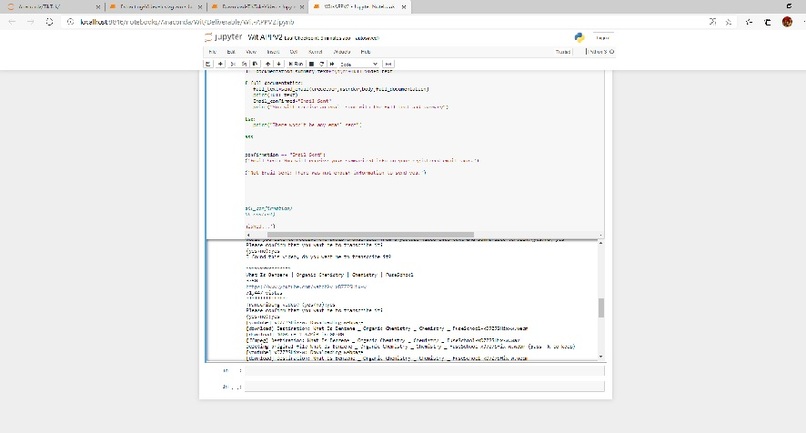Open the Help menu in Jupyter
This screenshot has height=433, width=806.
click(365, 52)
